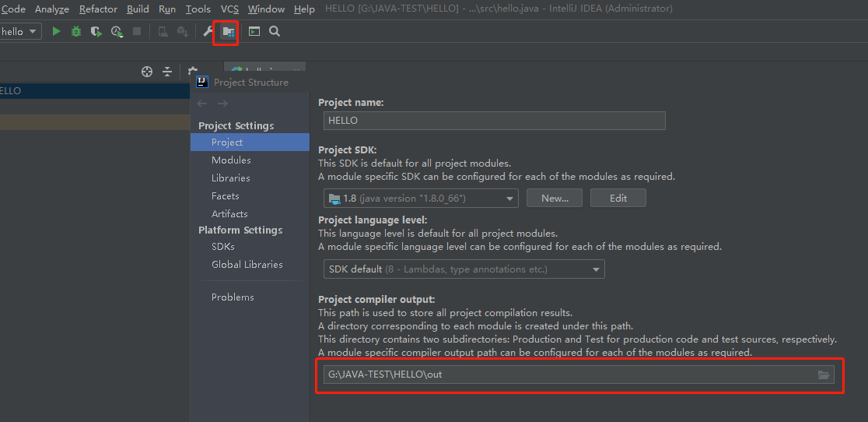
Task: Browse for compiler output folder icon
Action: point(824,375)
